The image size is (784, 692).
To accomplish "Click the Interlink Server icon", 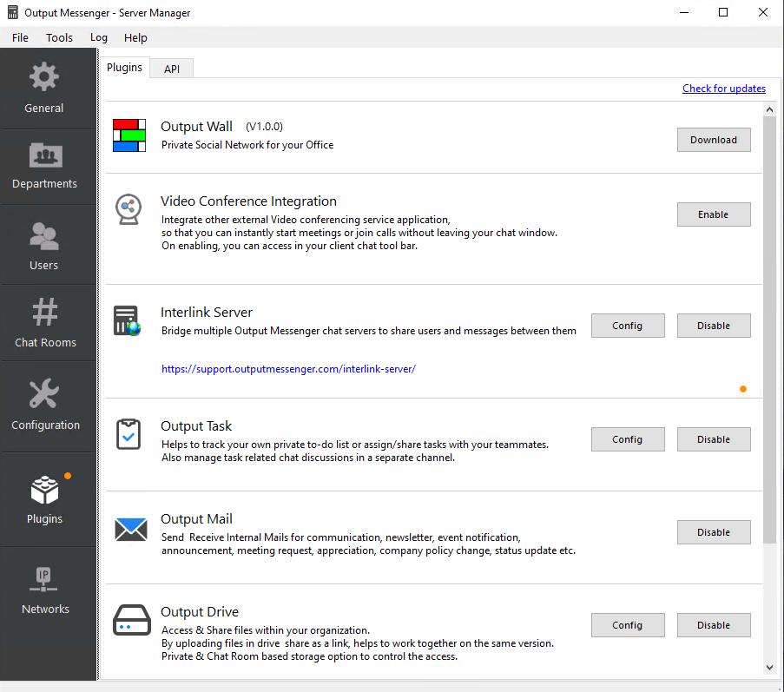I will (x=127, y=320).
